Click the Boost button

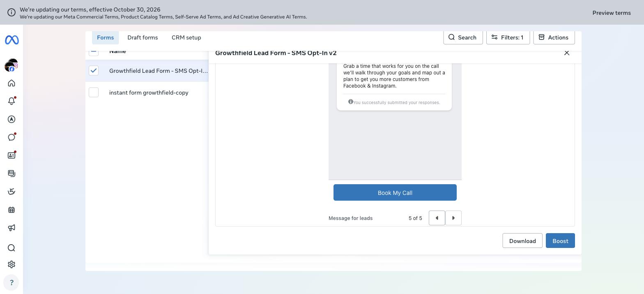click(560, 241)
